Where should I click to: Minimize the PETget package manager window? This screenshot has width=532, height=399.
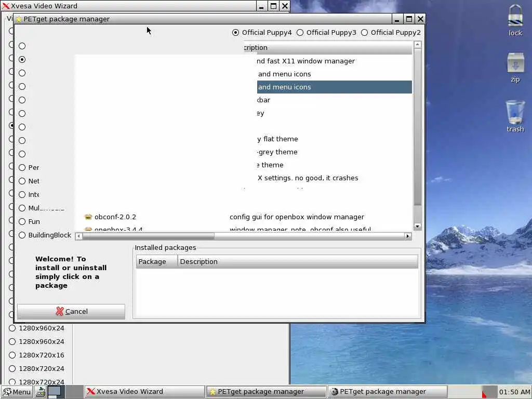(x=397, y=19)
